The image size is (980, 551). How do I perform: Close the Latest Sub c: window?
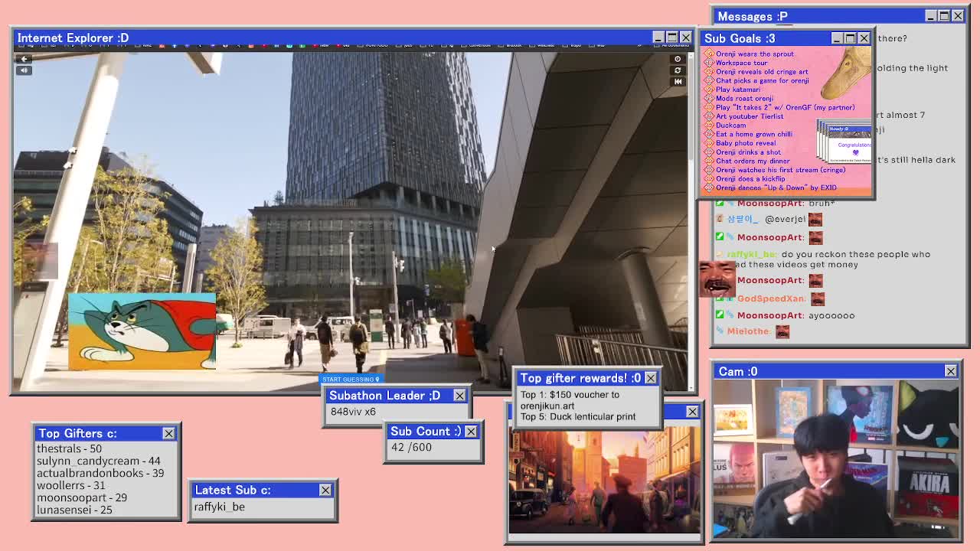[x=325, y=490]
